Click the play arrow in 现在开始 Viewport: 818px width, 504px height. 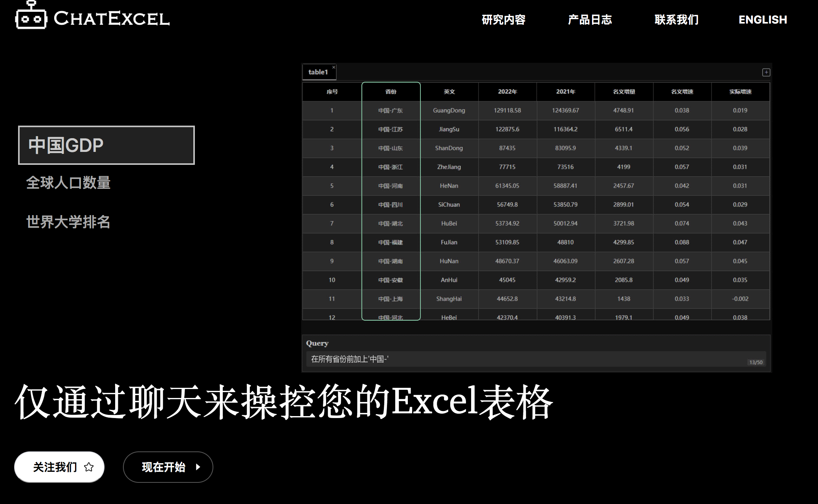(x=198, y=467)
